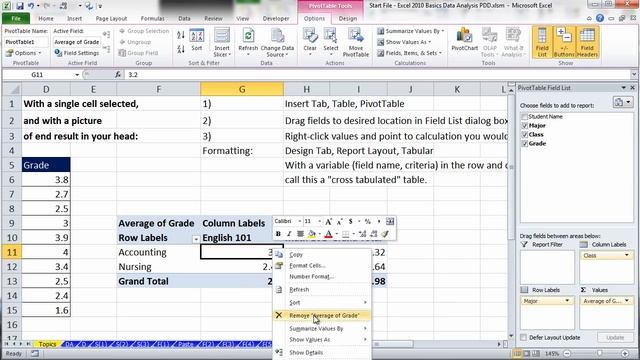The width and height of the screenshot is (640, 360).
Task: Open PivotChart tool
Action: (x=464, y=40)
